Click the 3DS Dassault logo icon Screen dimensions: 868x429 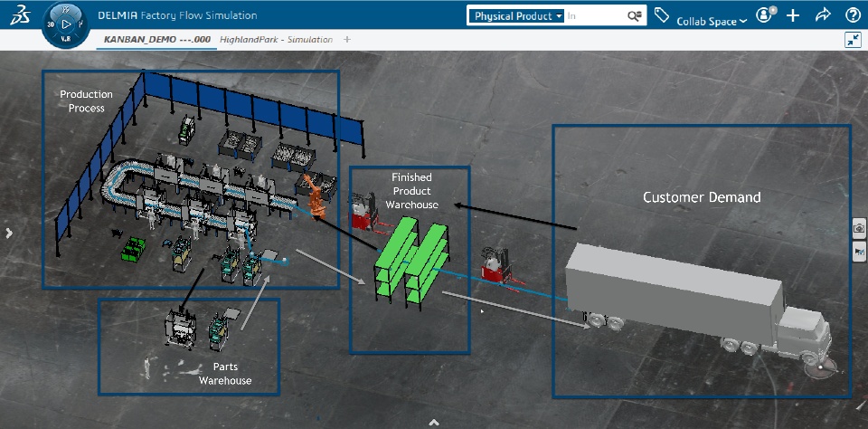(20, 15)
